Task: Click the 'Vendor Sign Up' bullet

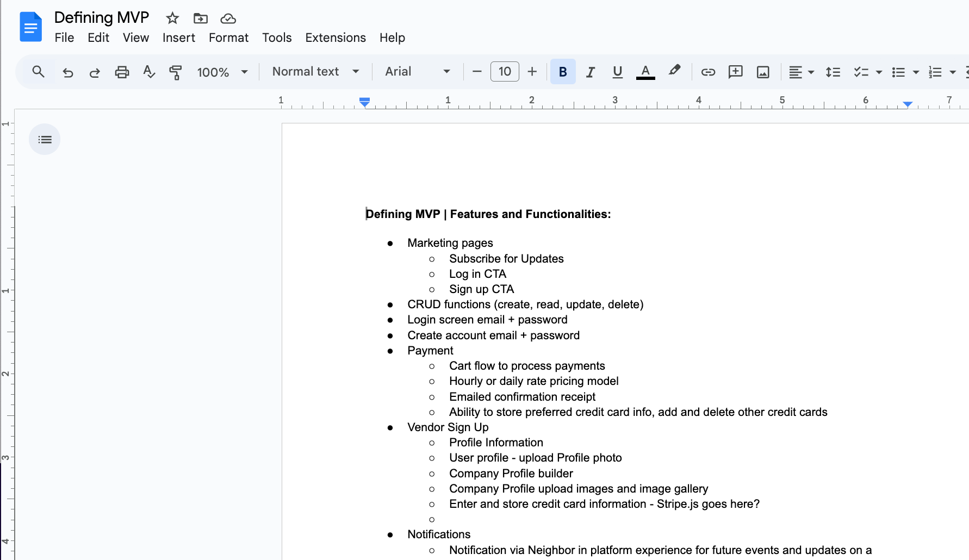Action: pos(448,427)
